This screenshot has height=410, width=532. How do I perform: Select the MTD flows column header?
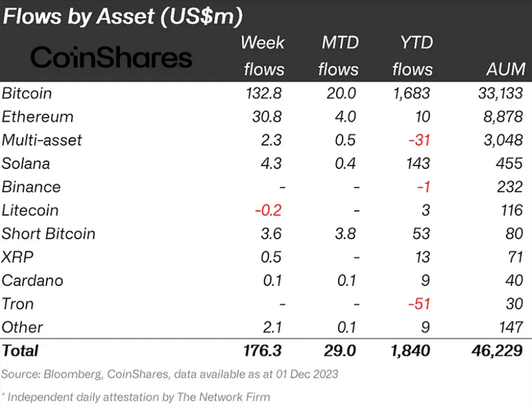pyautogui.click(x=338, y=56)
